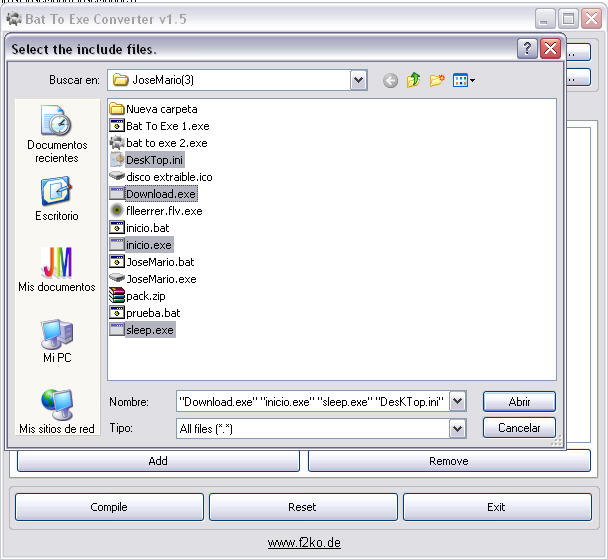The height and width of the screenshot is (560, 608).
Task: Click the sleep.exe file icon
Action: pos(117,330)
